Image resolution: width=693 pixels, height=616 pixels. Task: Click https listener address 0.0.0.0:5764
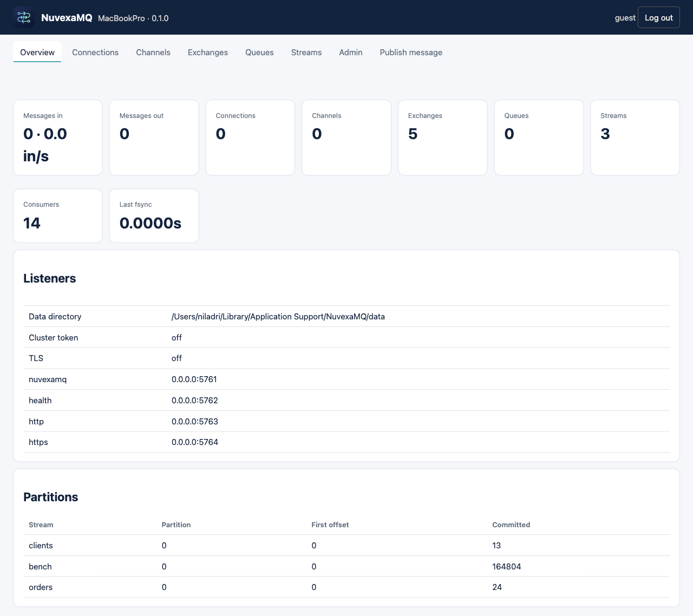coord(195,442)
